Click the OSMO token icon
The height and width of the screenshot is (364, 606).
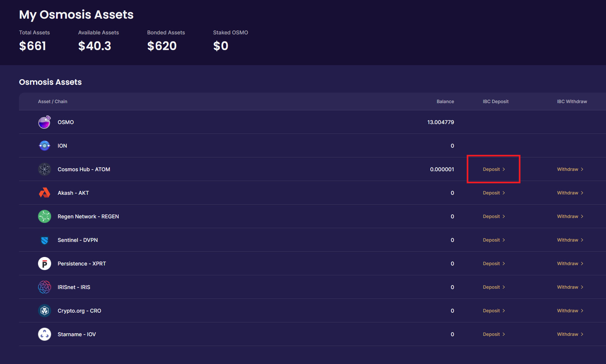(45, 122)
